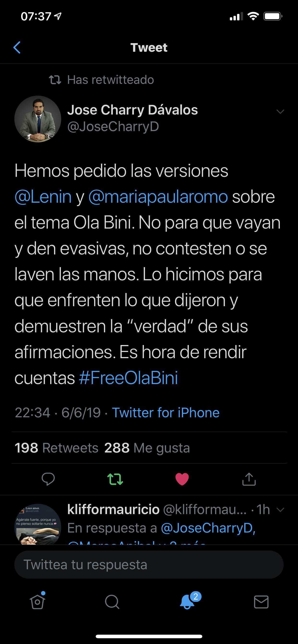Tap the share tweet icon

(x=249, y=479)
